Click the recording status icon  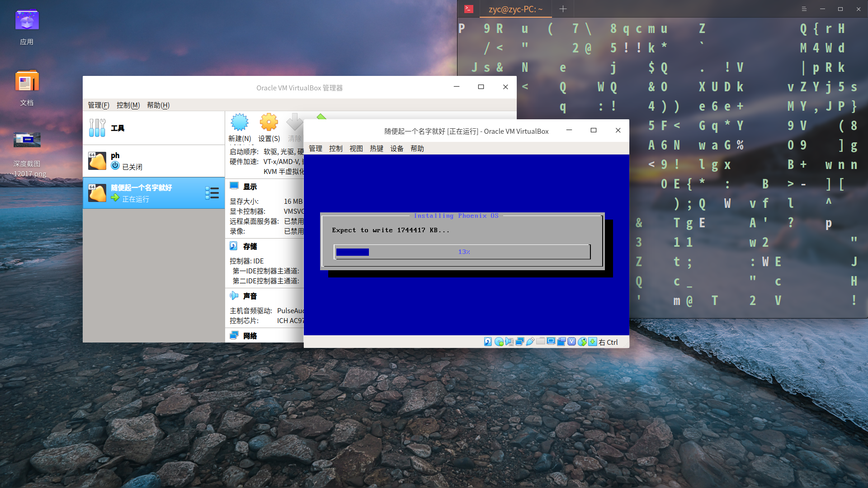coord(561,342)
